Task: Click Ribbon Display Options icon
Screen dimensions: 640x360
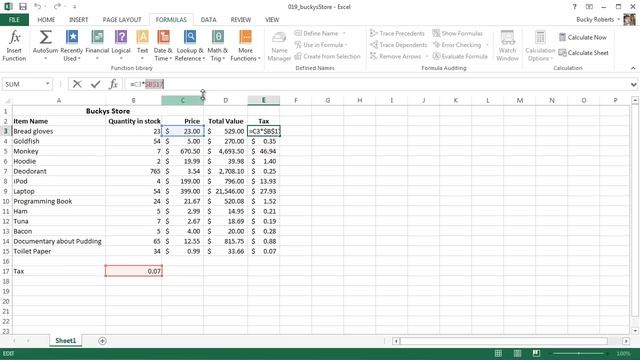Action: pos(589,7)
